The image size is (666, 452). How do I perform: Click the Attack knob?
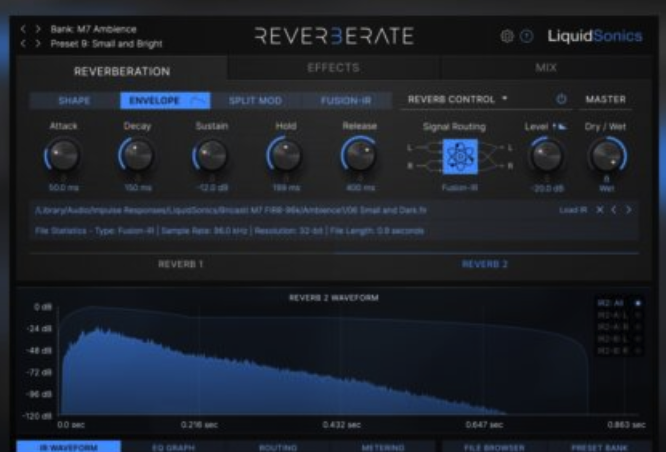(x=63, y=155)
